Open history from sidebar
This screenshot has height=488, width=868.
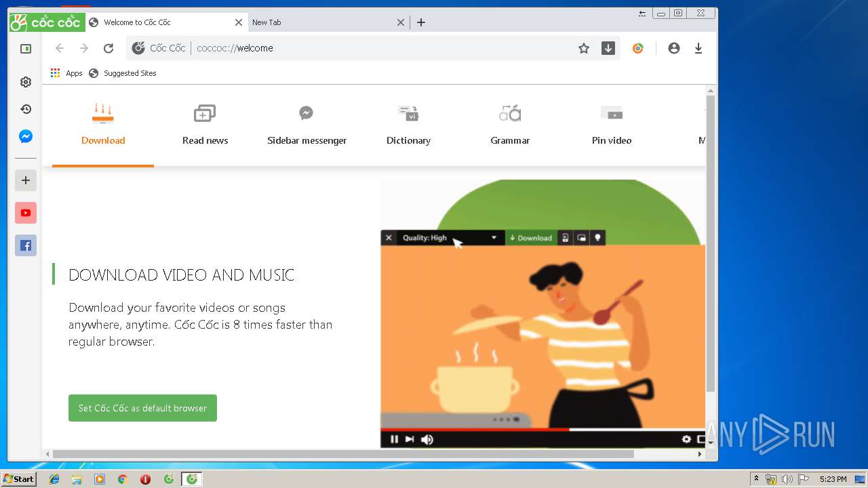pyautogui.click(x=26, y=109)
